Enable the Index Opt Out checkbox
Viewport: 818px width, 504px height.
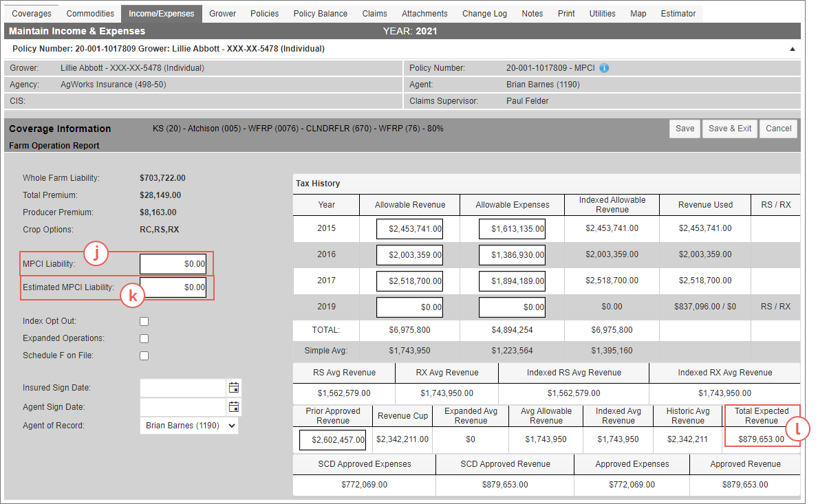pyautogui.click(x=144, y=321)
